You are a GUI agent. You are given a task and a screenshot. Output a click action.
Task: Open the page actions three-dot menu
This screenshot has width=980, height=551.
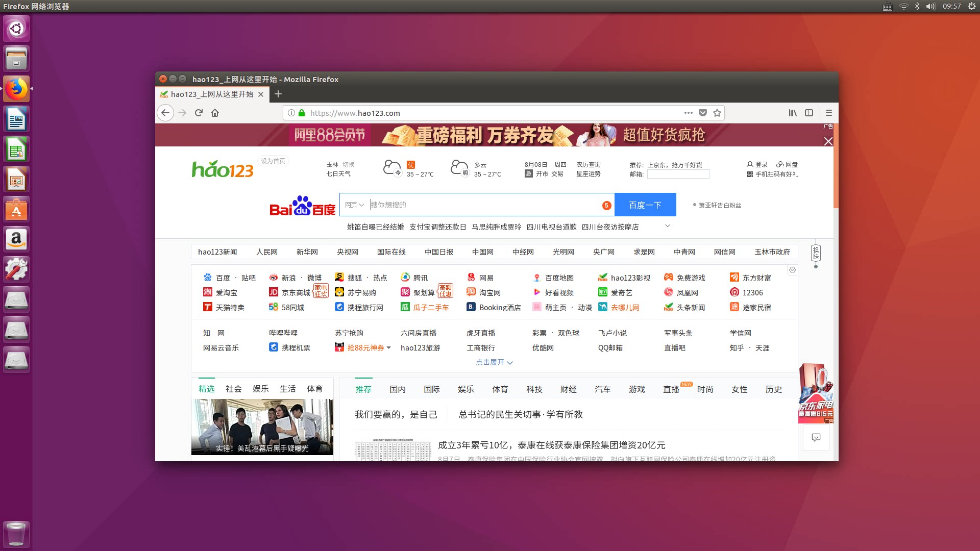tap(688, 113)
